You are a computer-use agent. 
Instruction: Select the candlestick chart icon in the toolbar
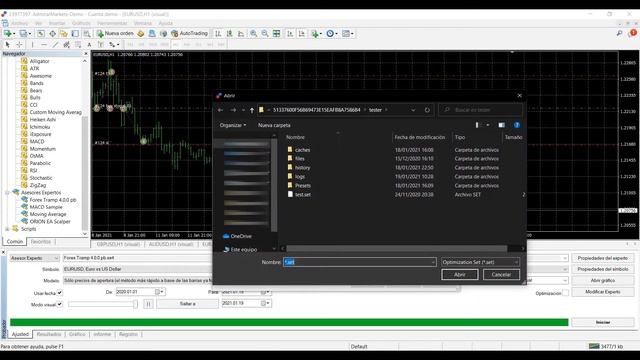pos(229,33)
